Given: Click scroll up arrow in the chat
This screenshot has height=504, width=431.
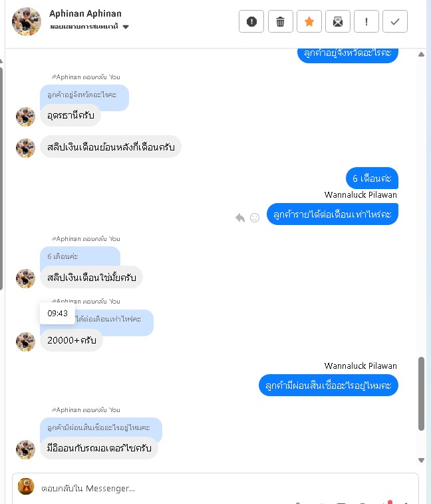Looking at the screenshot, I should click(x=422, y=55).
